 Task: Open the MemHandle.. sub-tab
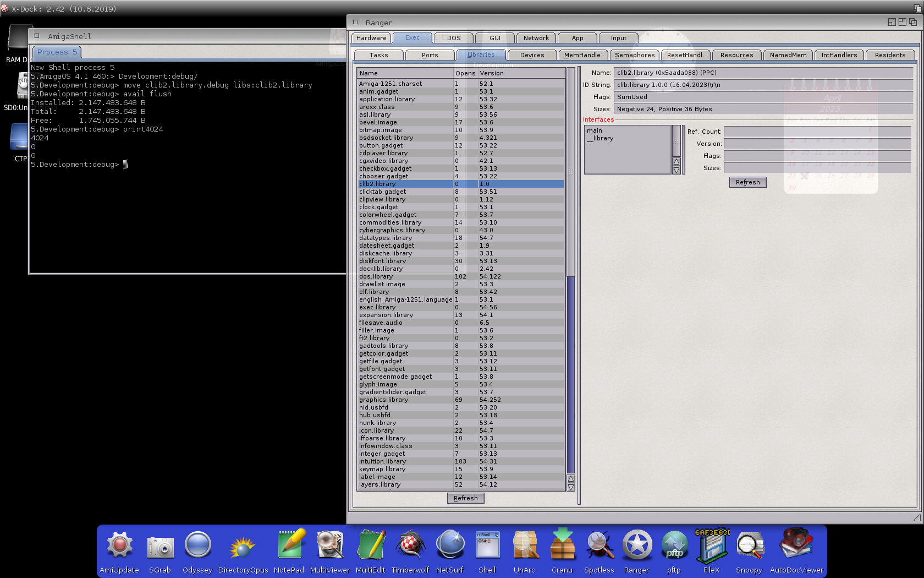click(583, 55)
